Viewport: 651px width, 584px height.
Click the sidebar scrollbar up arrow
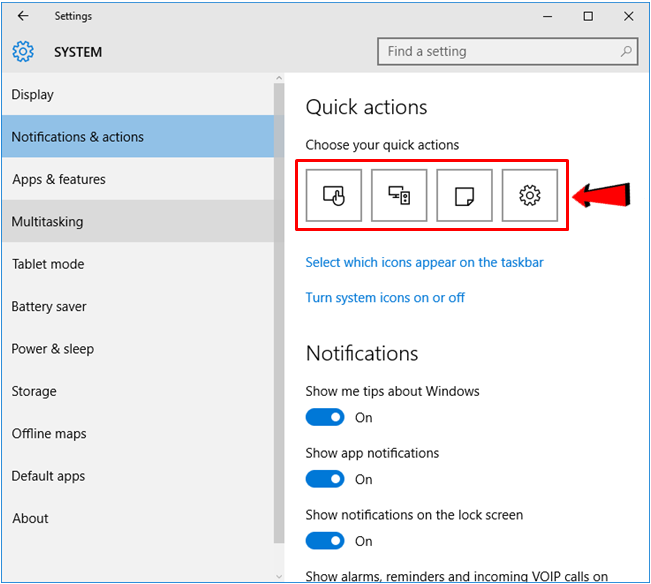(279, 78)
